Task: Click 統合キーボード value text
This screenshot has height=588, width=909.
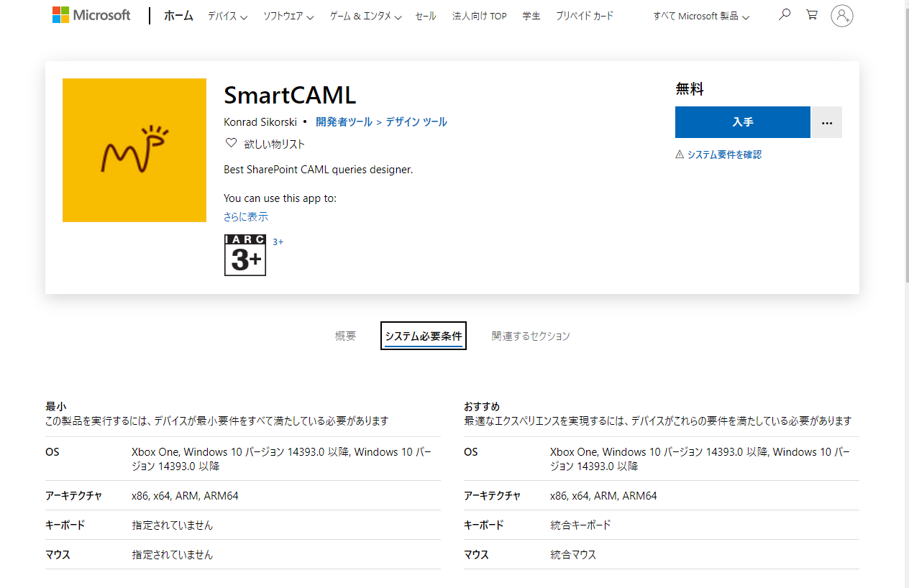Action: [580, 525]
